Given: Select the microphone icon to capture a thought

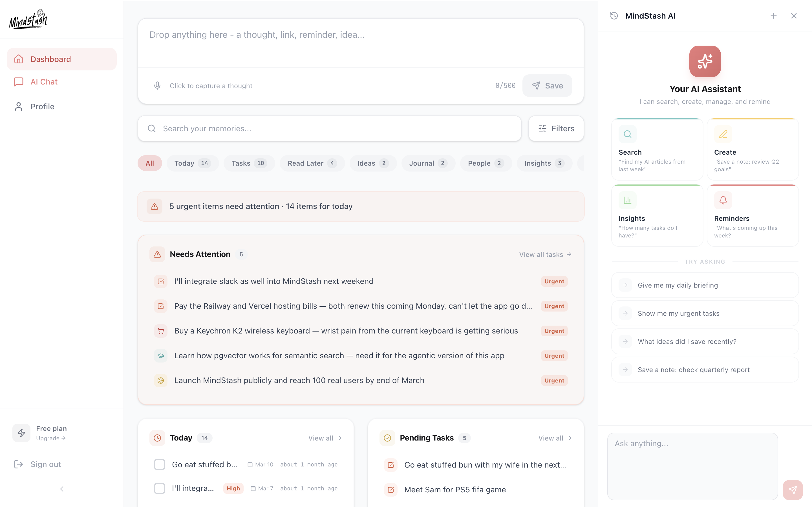Looking at the screenshot, I should pos(157,86).
